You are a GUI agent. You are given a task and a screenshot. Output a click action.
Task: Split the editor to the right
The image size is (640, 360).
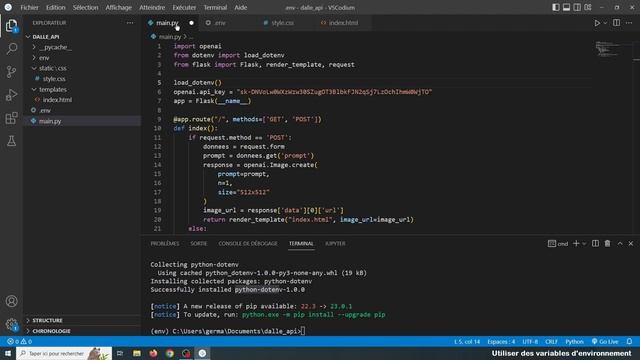tap(616, 23)
